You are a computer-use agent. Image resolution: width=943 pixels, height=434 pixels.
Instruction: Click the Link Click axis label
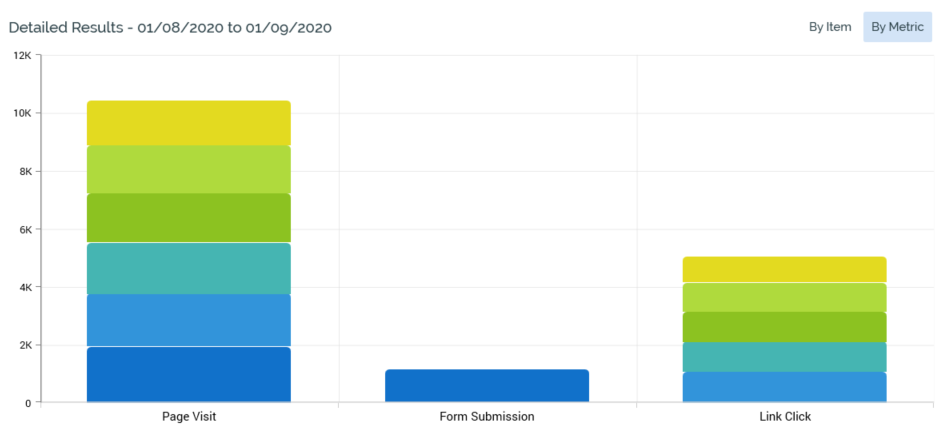tap(784, 416)
